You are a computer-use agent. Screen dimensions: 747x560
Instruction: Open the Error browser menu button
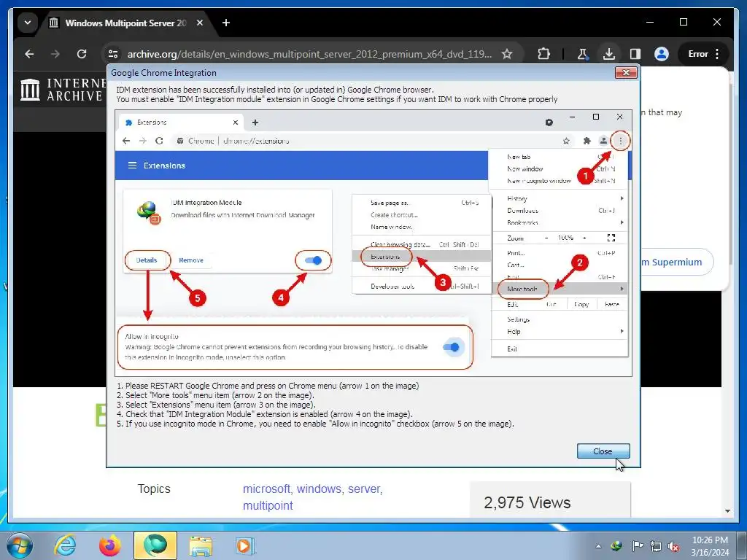(x=703, y=54)
